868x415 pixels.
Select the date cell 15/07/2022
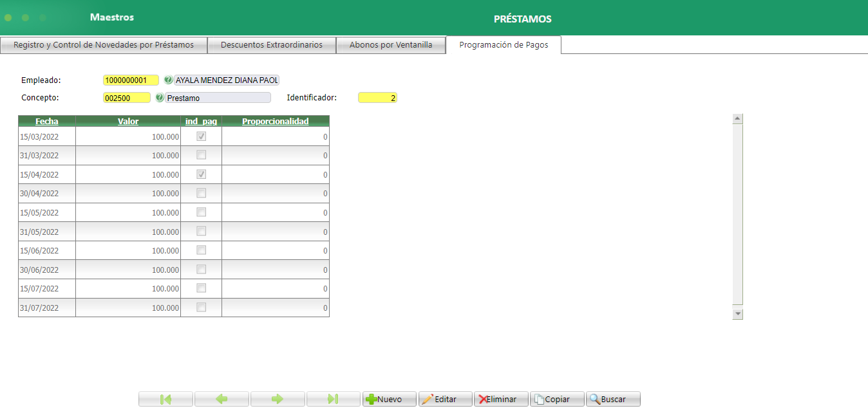47,288
